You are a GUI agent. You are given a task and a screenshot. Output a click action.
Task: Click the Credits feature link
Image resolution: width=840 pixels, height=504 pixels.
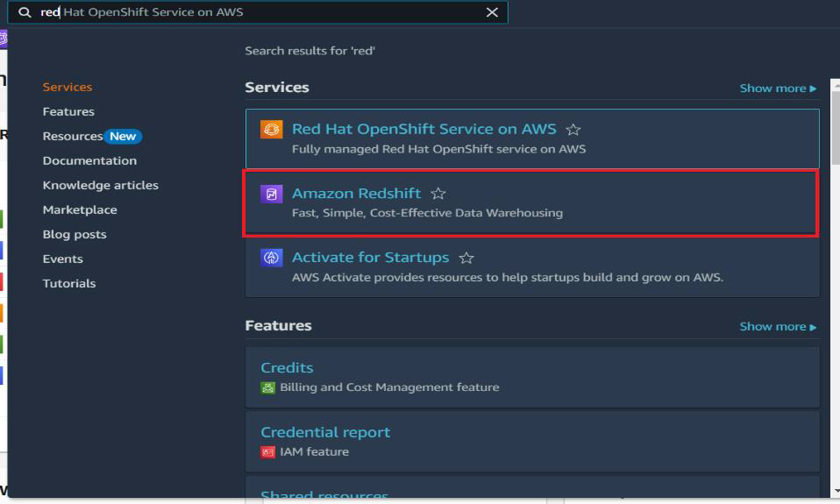287,367
